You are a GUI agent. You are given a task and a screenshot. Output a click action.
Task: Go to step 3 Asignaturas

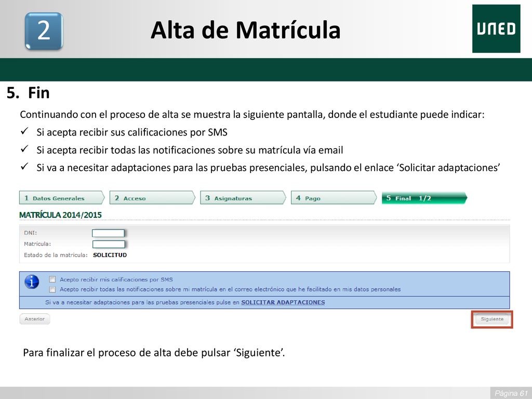(x=243, y=198)
